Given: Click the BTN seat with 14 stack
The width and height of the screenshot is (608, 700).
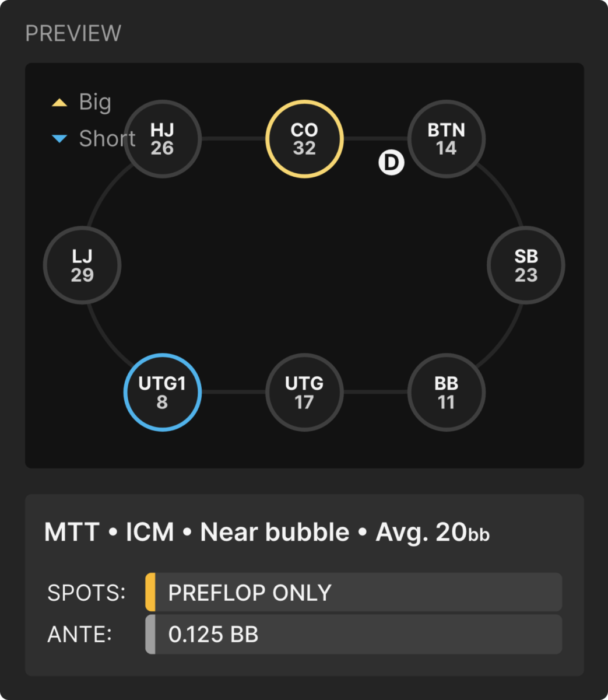Looking at the screenshot, I should pyautogui.click(x=447, y=139).
